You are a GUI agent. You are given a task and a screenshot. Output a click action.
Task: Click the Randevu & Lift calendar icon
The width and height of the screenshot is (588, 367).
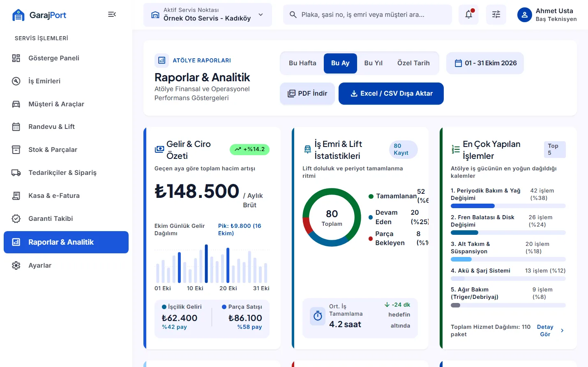pos(16,127)
